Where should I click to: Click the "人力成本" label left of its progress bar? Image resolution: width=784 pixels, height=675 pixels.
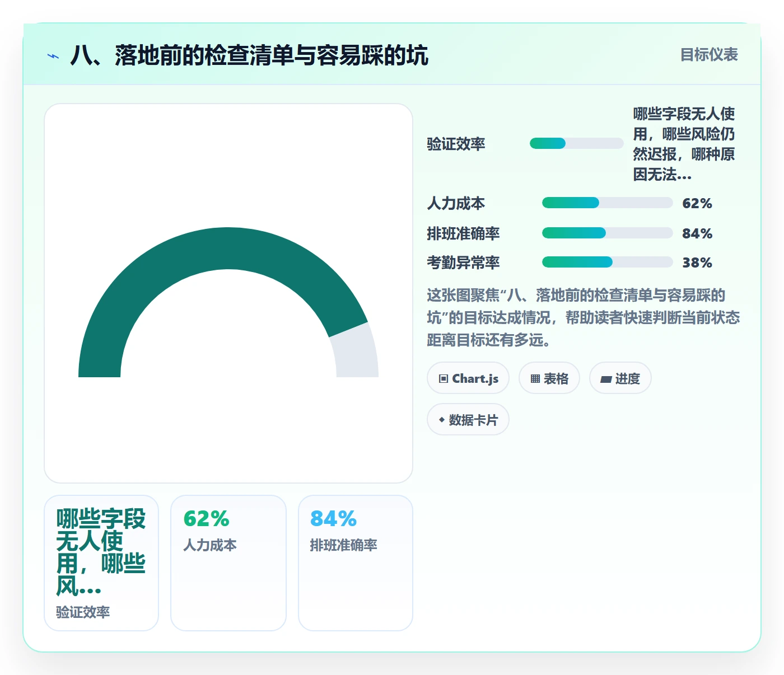click(x=456, y=203)
